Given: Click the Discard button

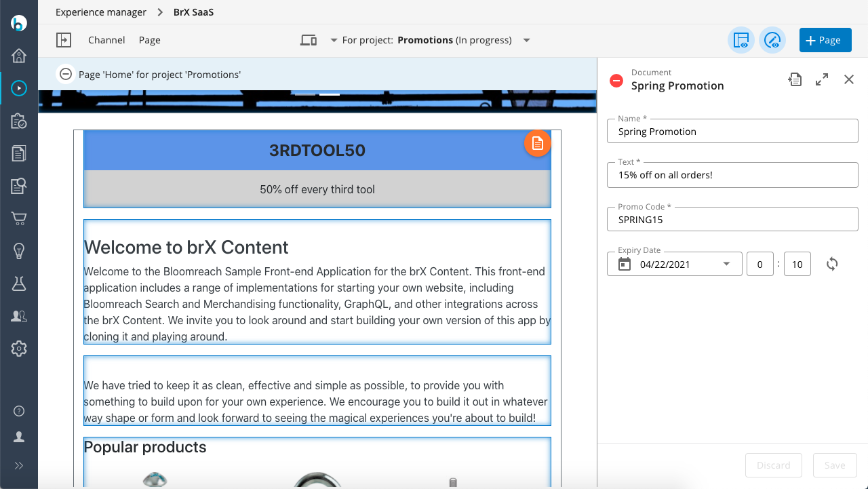Looking at the screenshot, I should coord(774,465).
